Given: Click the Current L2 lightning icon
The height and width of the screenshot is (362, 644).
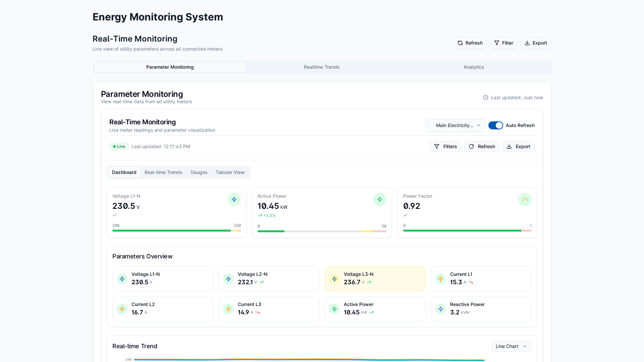Looking at the screenshot, I should [x=122, y=309].
